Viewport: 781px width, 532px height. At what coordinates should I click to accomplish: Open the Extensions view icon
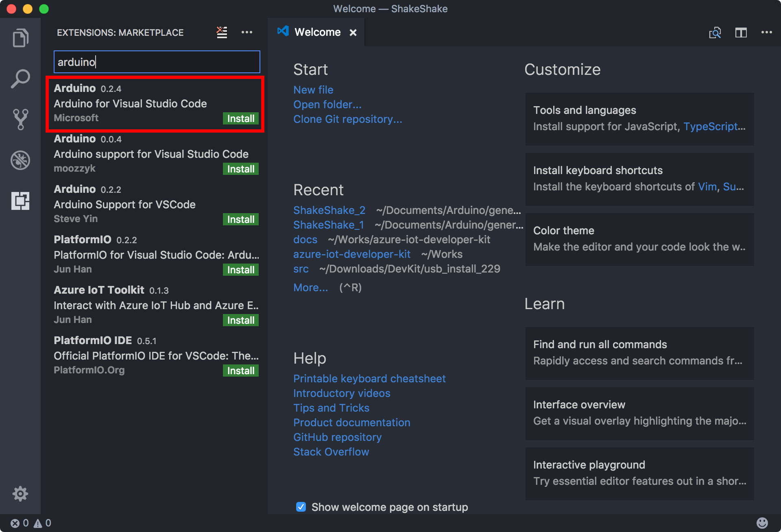20,201
